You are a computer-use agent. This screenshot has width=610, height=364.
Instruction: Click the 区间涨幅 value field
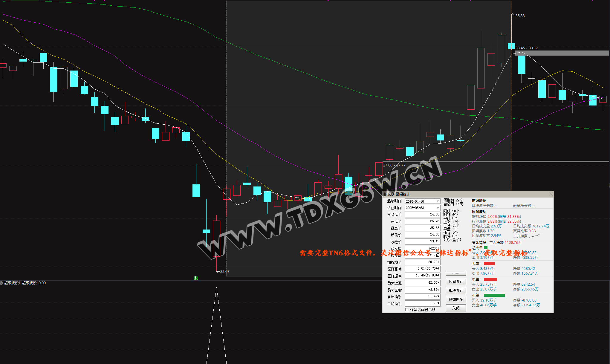(422, 269)
